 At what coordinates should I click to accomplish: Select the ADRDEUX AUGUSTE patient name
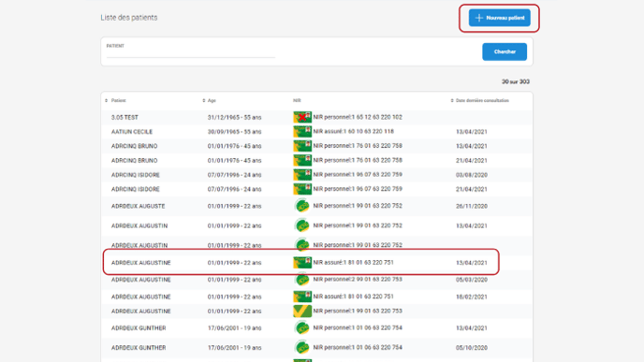[138, 206]
